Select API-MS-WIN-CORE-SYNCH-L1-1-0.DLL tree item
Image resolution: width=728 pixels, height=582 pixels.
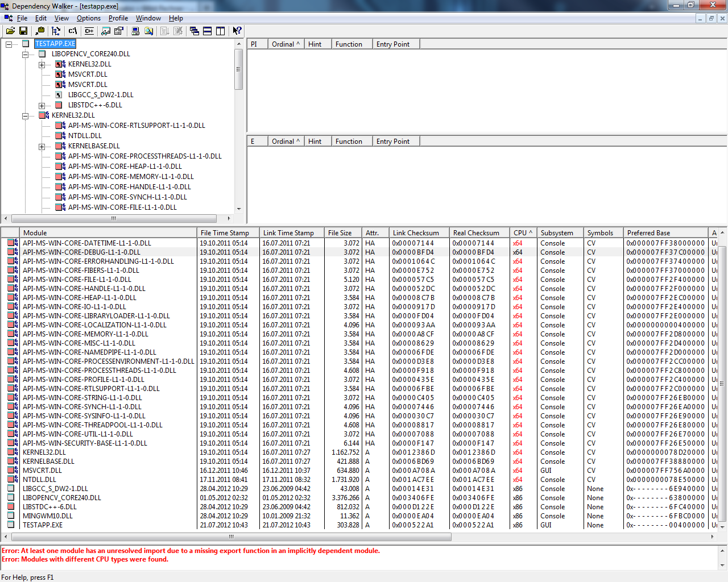[x=127, y=197]
